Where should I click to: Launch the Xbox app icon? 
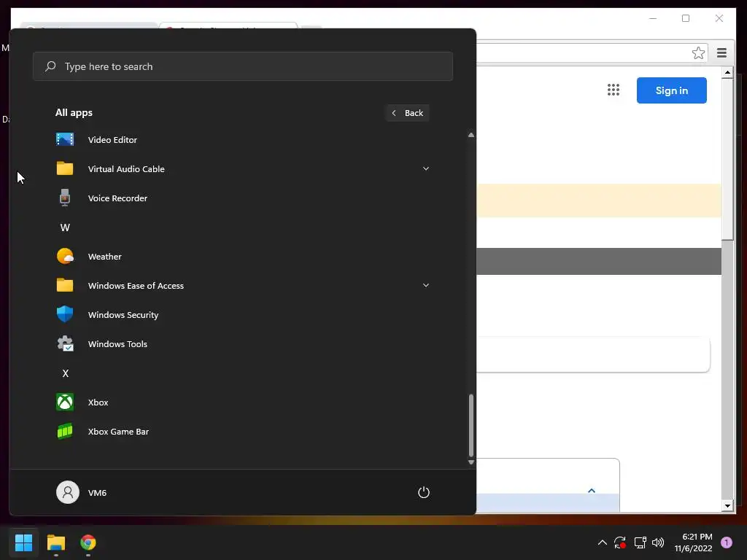click(65, 402)
